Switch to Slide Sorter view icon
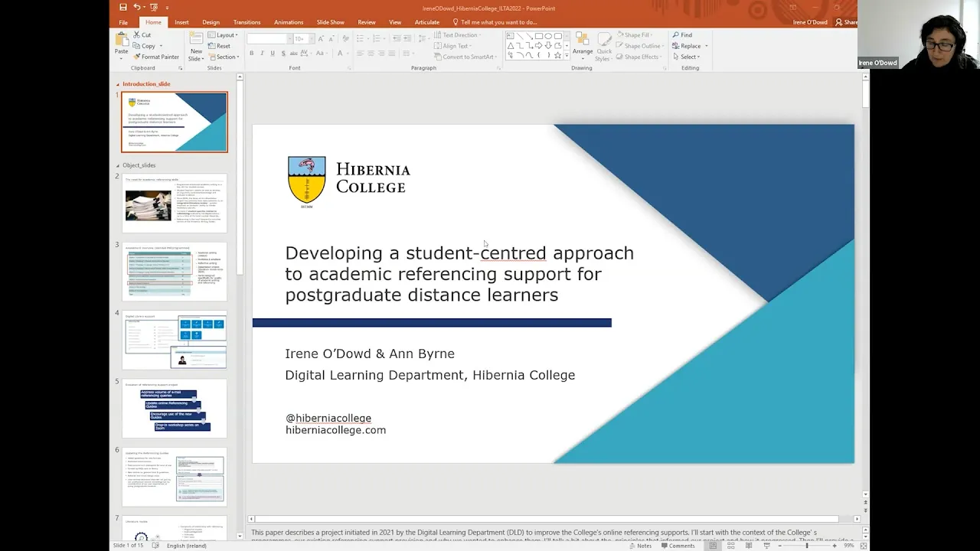The height and width of the screenshot is (551, 980). point(730,546)
